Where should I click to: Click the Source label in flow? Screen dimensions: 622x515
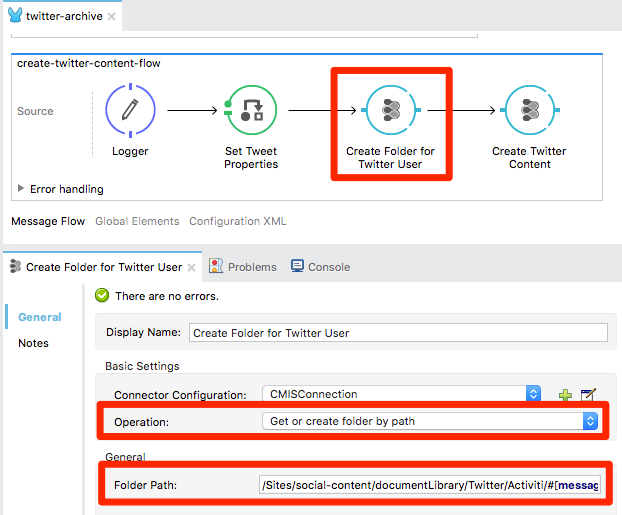[x=35, y=111]
